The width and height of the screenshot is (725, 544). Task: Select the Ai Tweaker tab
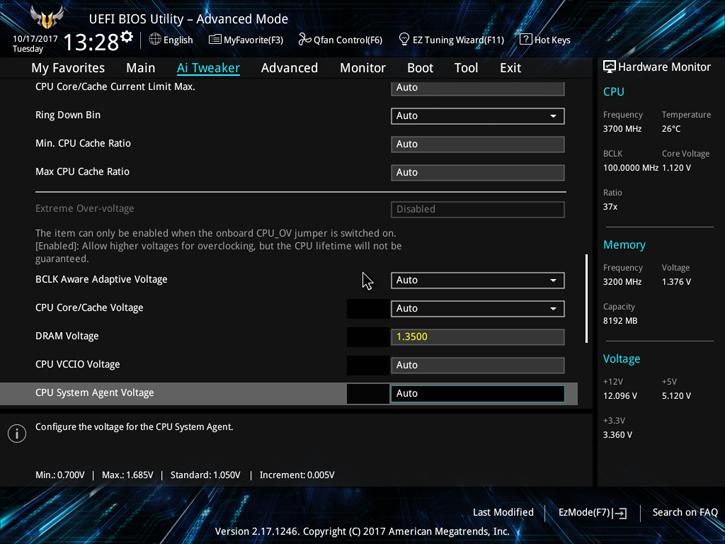pyautogui.click(x=208, y=68)
